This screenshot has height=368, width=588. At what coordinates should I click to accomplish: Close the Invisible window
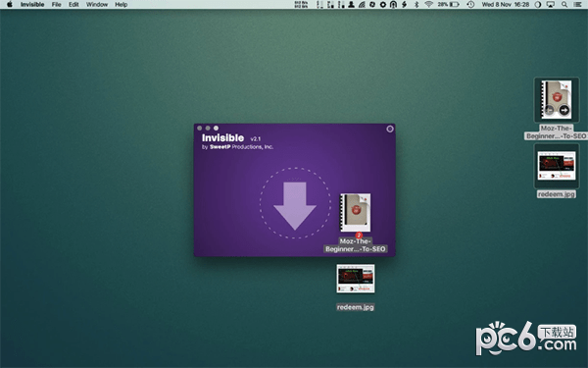[200, 128]
